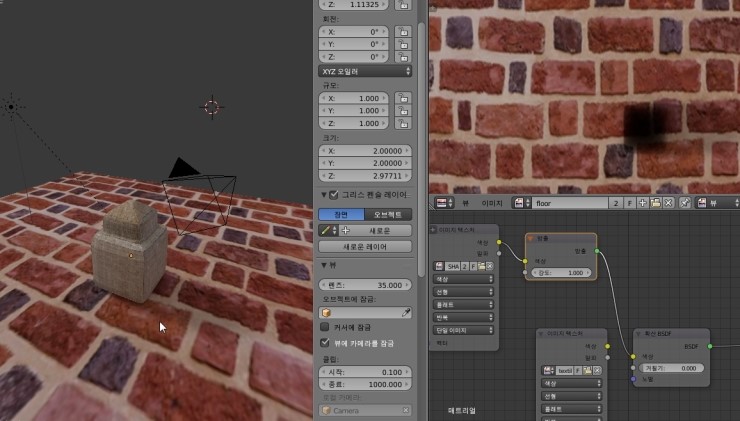Adjust the 강도 strength slider in emission node
The height and width of the screenshot is (421, 740).
coord(562,273)
